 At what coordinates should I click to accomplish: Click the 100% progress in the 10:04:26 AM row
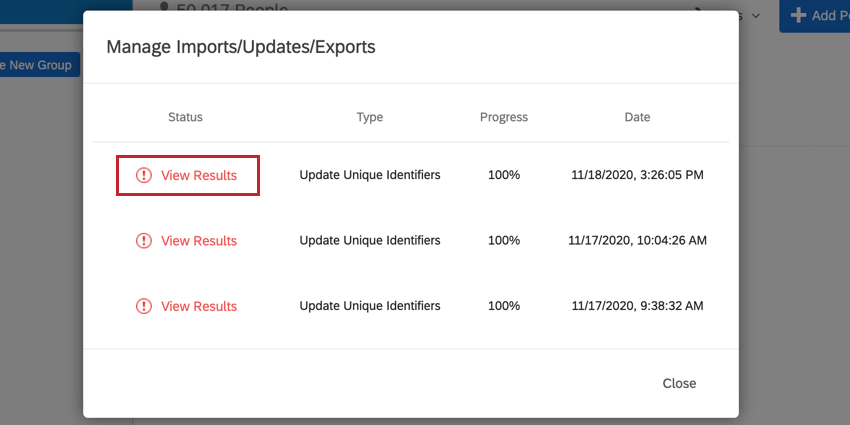tap(504, 241)
